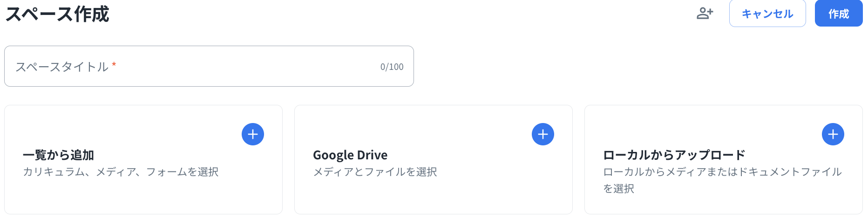Click the スペース作成 page heading
Viewport: 868px width, 219px height.
coord(57,14)
